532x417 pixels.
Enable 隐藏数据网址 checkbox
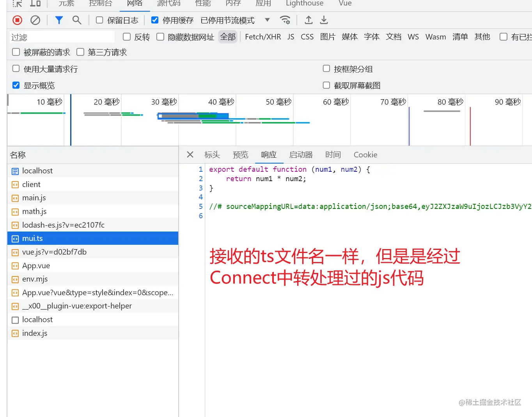click(x=160, y=37)
